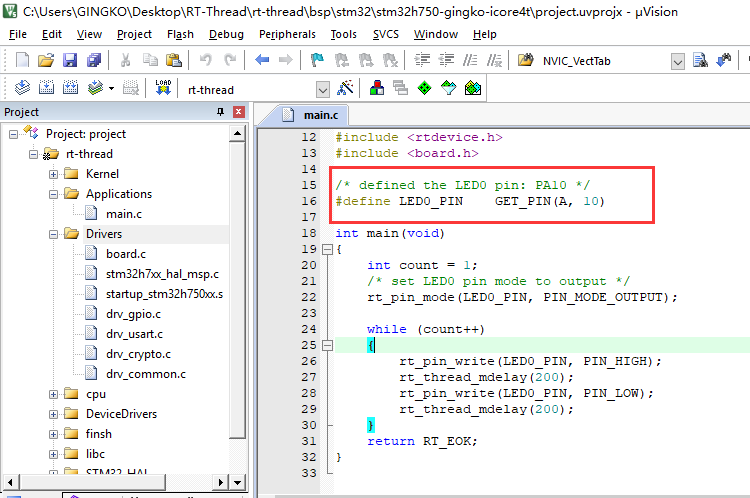Image resolution: width=750 pixels, height=498 pixels.
Task: Open Manage Project Items icon
Action: pyautogui.click(x=376, y=88)
